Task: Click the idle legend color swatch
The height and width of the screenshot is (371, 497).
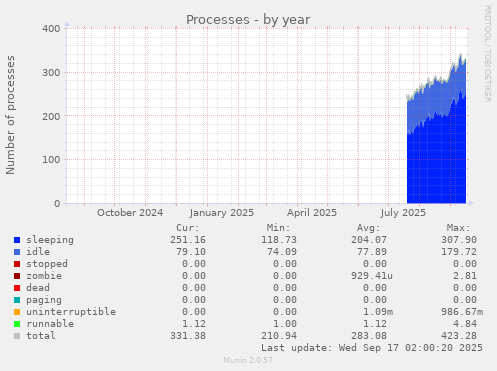Action: tap(17, 252)
